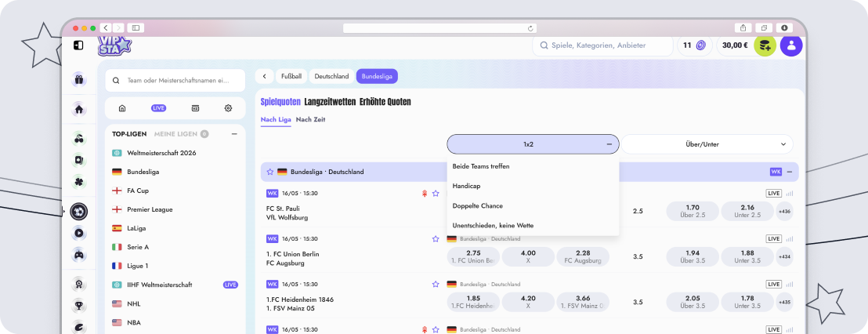
Task: Click the browser address bar
Action: pyautogui.click(x=440, y=27)
